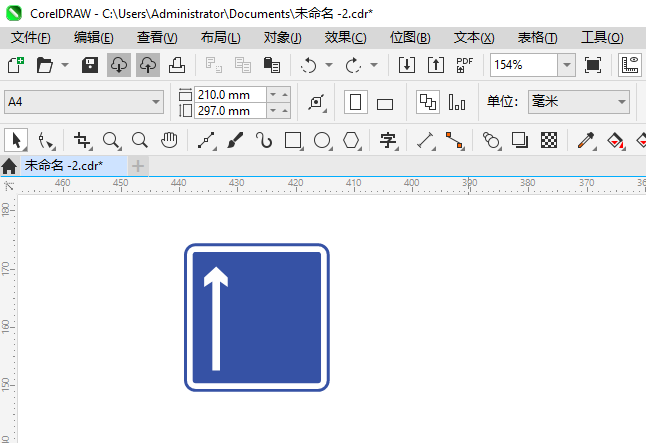Select the Ellipse tool
The width and height of the screenshot is (646, 443).
322,141
